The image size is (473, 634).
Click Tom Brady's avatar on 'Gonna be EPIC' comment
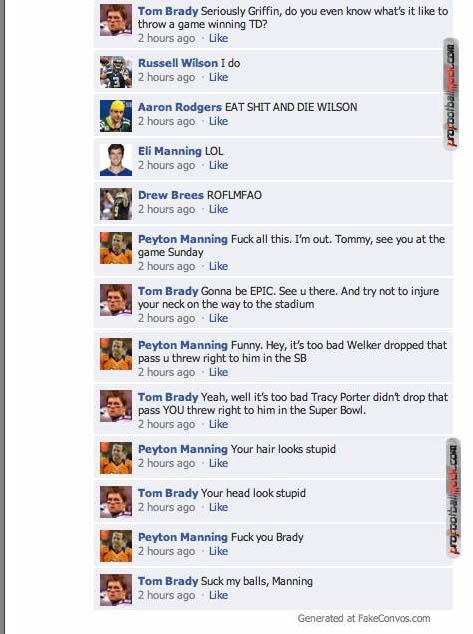(x=116, y=300)
